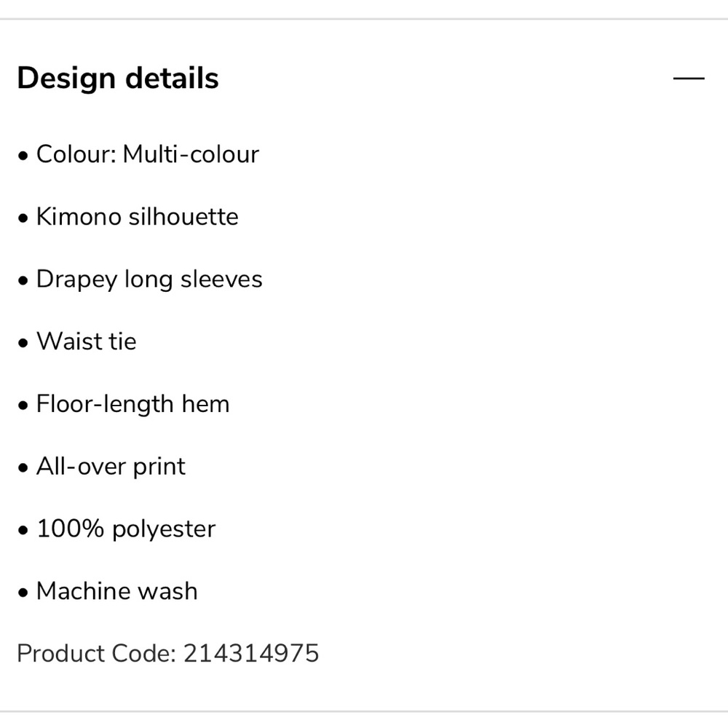This screenshot has height=728, width=728.
Task: Click the Waist tie detail line
Action: 77,341
